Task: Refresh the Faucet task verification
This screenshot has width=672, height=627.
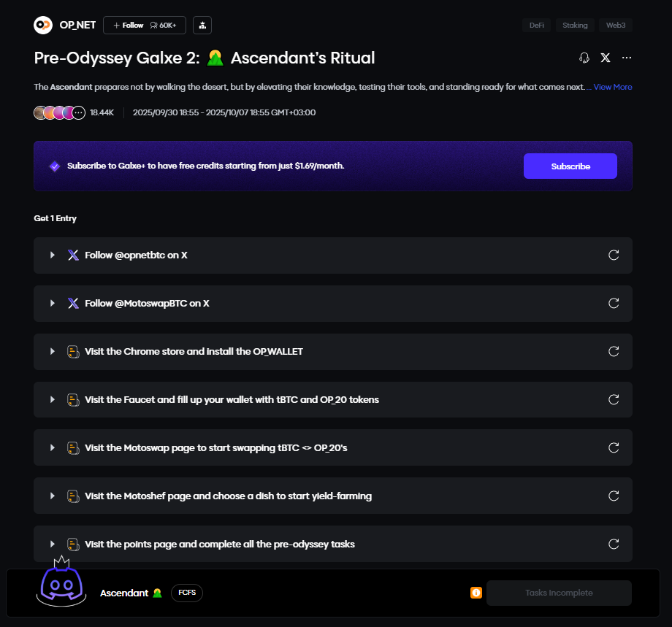Action: (x=614, y=399)
